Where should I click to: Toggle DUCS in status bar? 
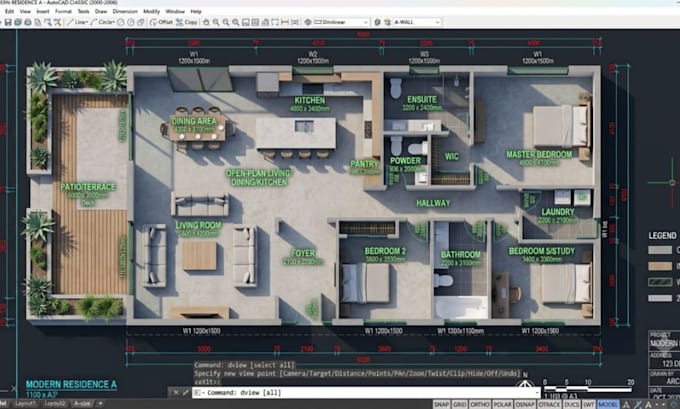click(x=572, y=404)
